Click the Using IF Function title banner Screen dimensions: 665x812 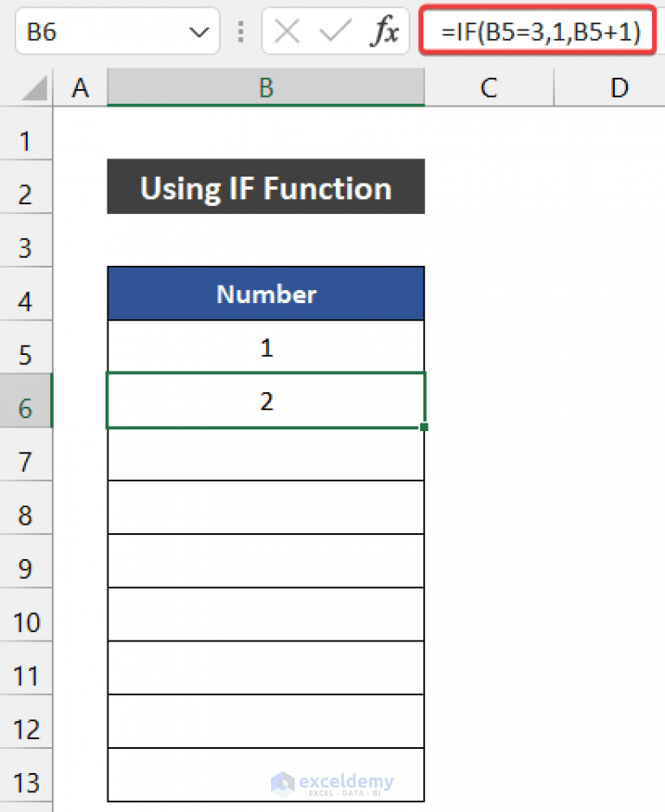(x=265, y=187)
